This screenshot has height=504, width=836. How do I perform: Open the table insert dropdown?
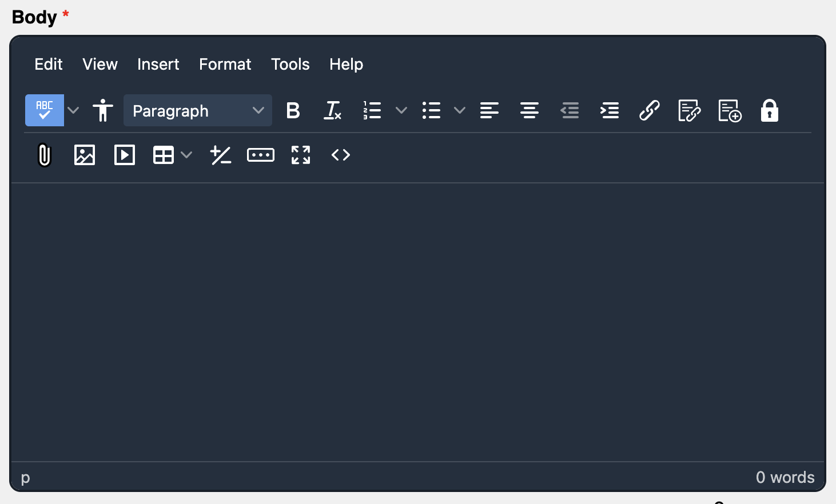click(x=187, y=154)
